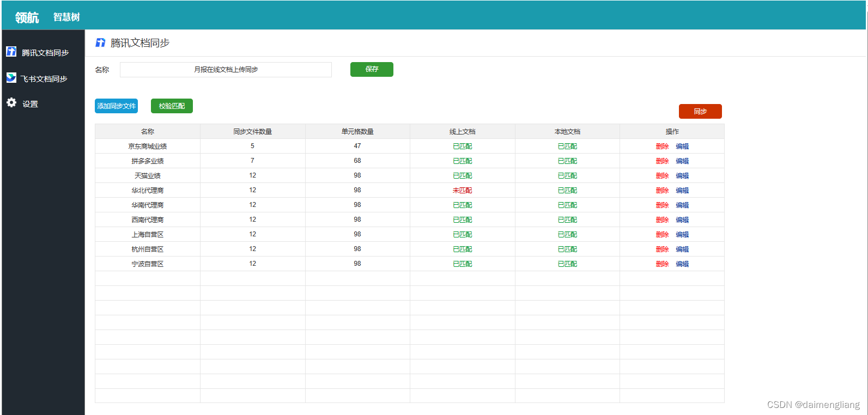Click the 名称 column header

point(148,132)
